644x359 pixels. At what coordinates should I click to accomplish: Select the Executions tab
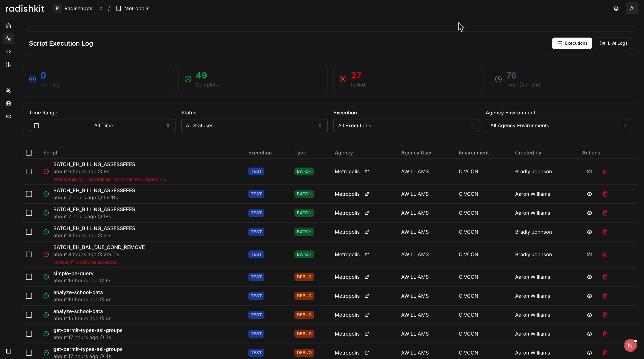click(x=572, y=43)
